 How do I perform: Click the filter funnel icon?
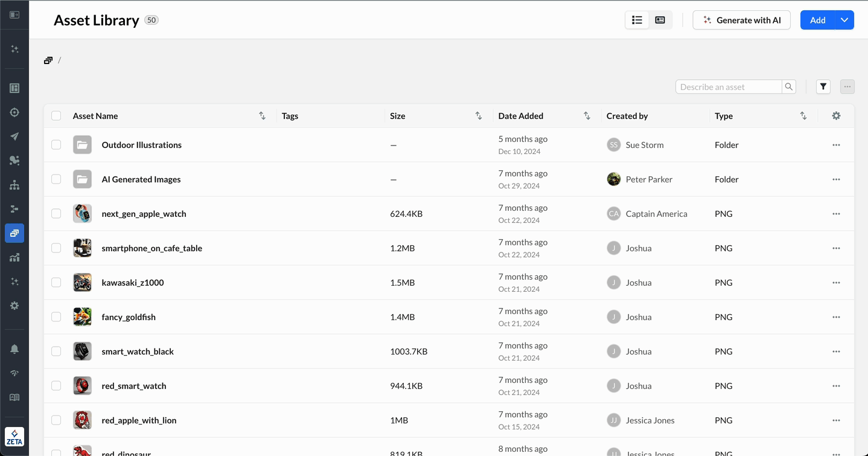(823, 87)
